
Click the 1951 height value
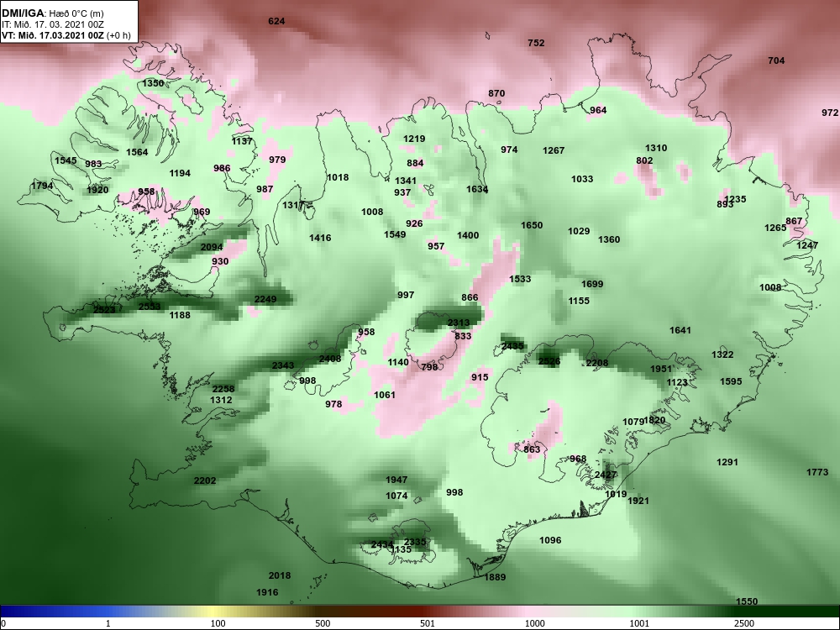[661, 369]
